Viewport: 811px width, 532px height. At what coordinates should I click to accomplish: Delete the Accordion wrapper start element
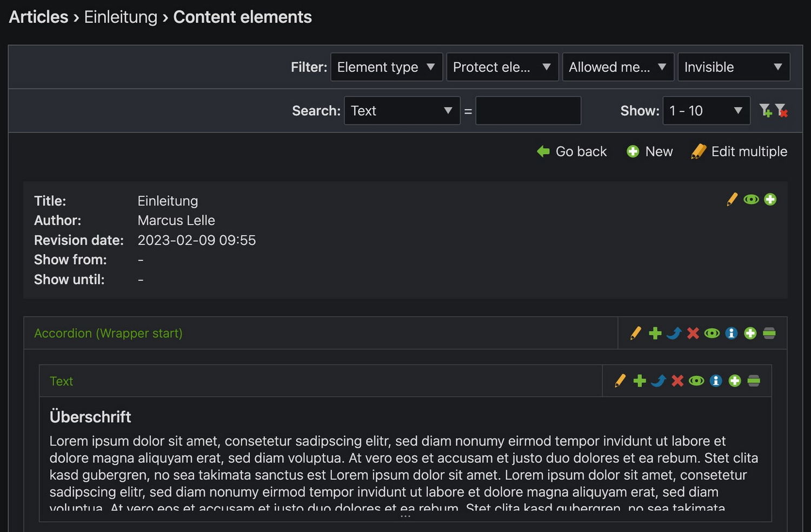693,333
